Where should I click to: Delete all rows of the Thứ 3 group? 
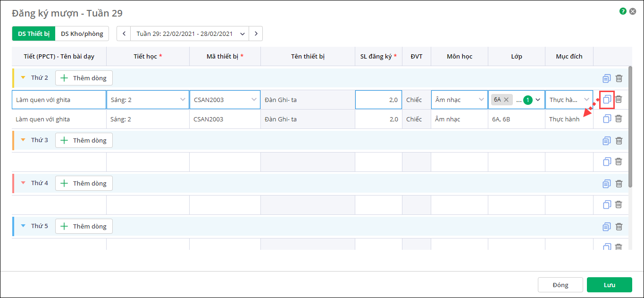619,140
